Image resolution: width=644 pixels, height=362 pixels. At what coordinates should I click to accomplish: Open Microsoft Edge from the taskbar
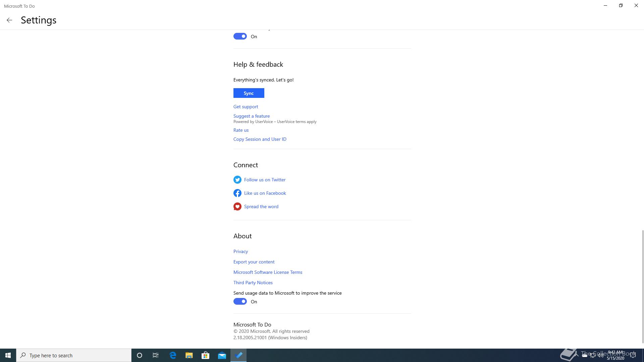pyautogui.click(x=173, y=355)
